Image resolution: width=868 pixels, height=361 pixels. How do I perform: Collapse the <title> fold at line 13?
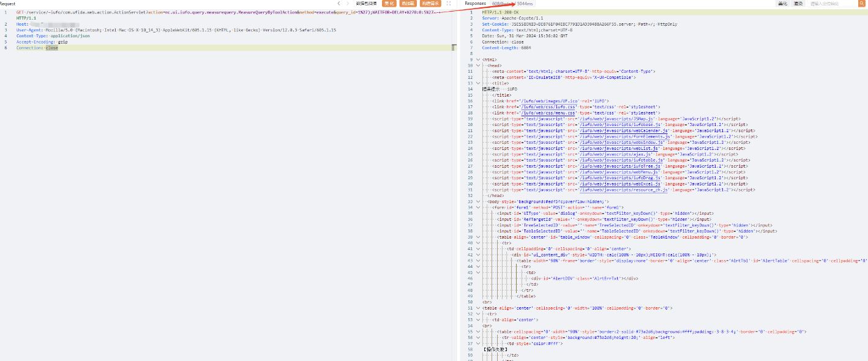(479, 83)
